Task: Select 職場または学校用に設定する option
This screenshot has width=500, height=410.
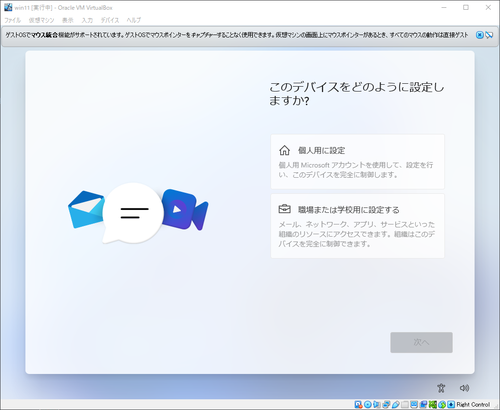Action: 357,226
